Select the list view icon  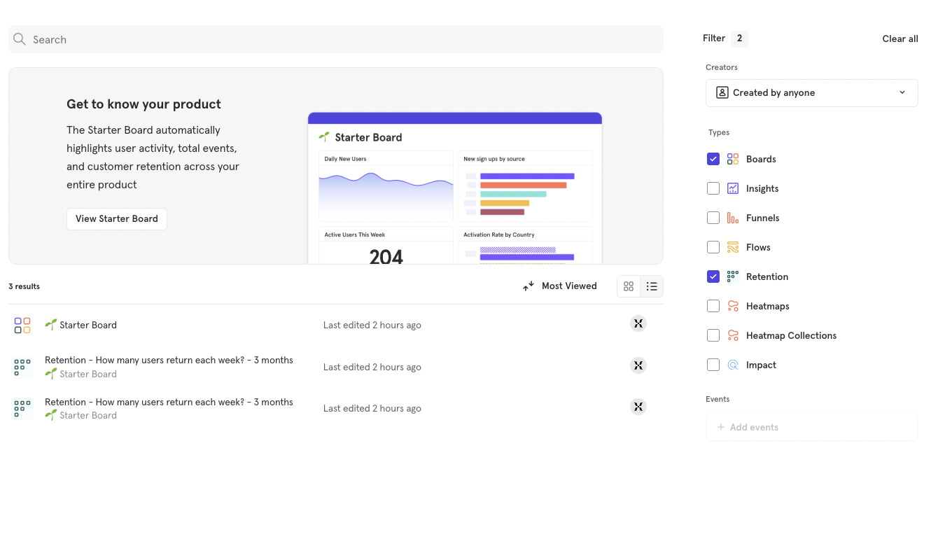click(x=652, y=286)
